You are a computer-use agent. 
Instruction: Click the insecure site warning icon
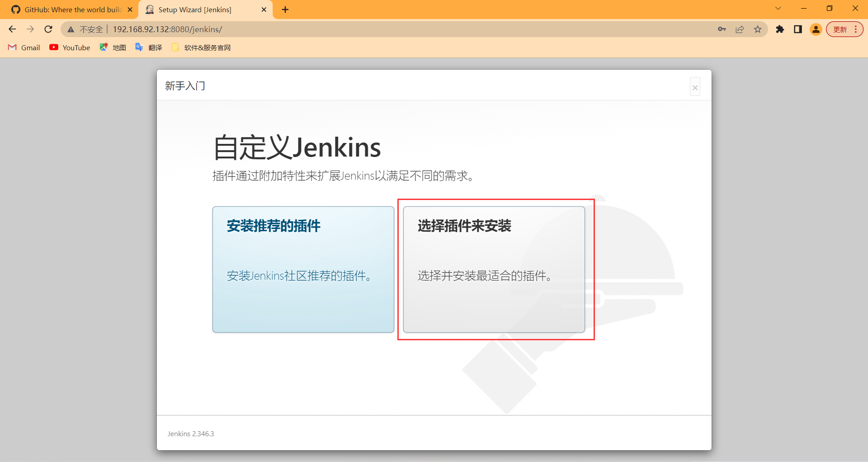[x=71, y=29]
